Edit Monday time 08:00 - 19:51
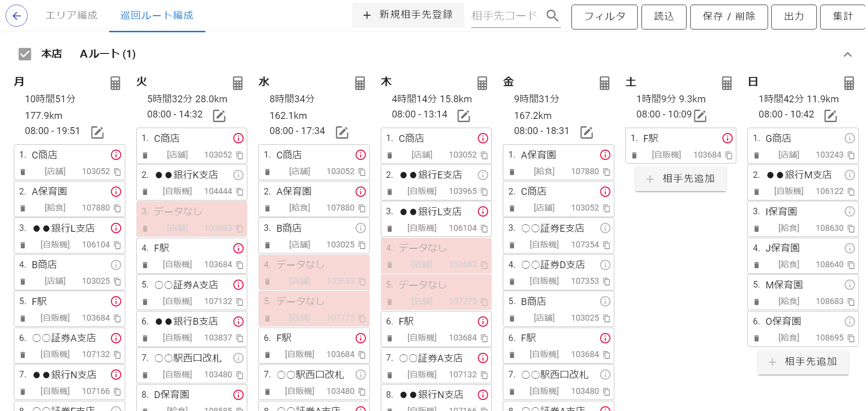Screen dimensions: 868x411 coord(97,133)
